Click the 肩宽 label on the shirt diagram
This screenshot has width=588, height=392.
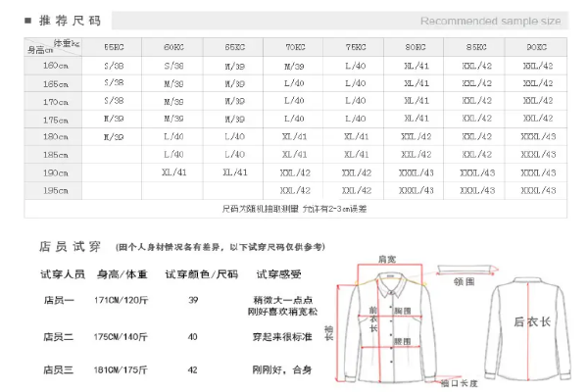(x=387, y=259)
